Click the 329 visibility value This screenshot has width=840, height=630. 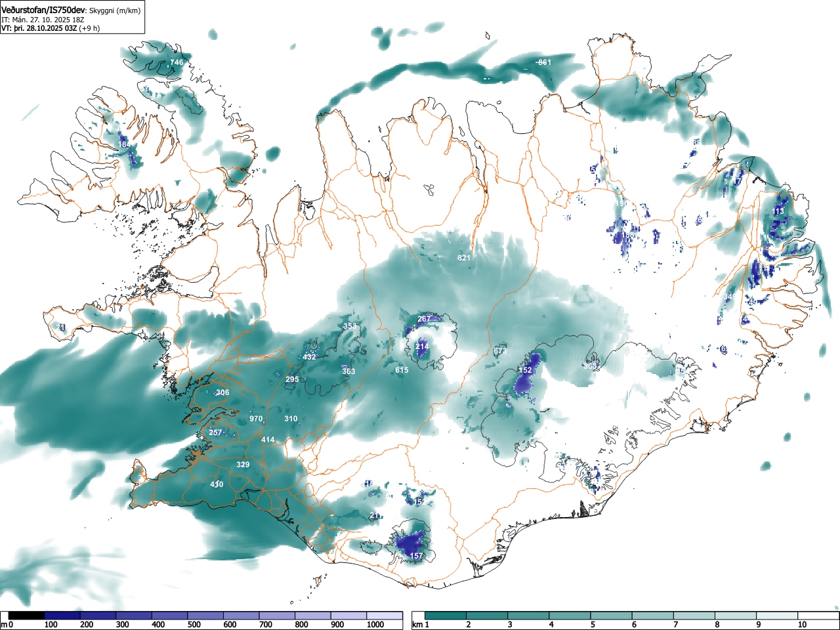click(x=243, y=465)
